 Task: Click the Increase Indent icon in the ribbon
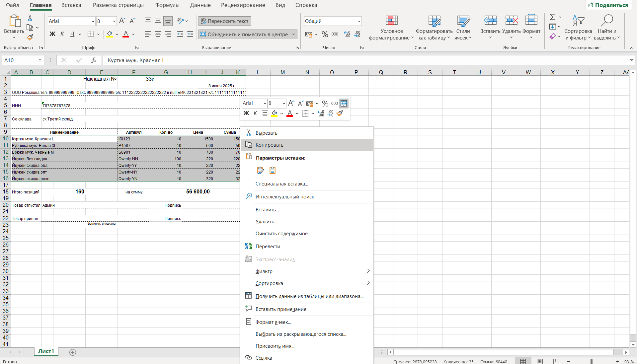click(x=190, y=34)
